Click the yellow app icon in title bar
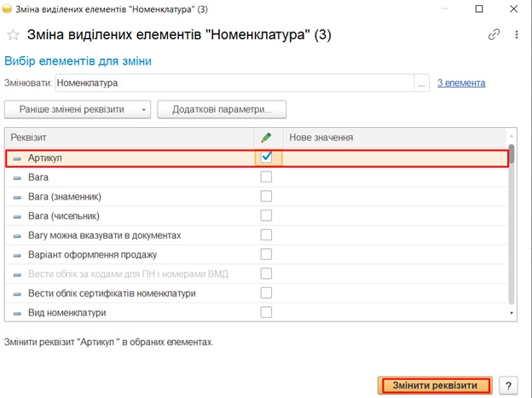The height and width of the screenshot is (398, 532). click(x=9, y=9)
